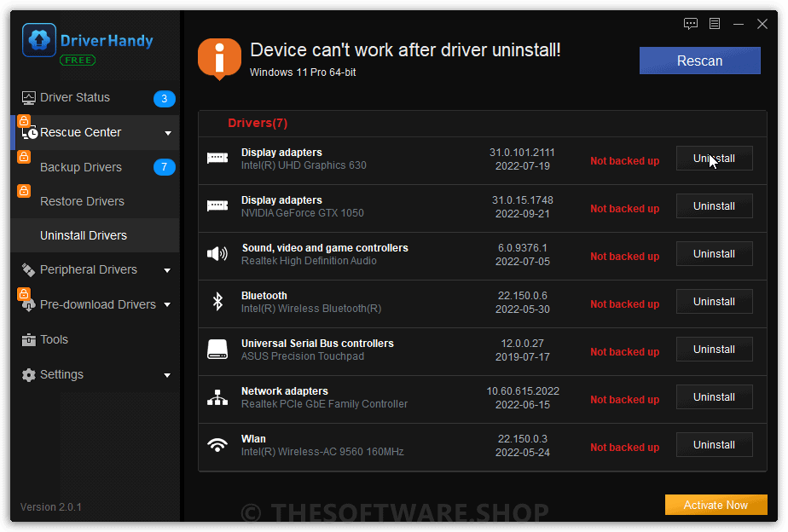Open the menu list icon in title bar

pos(715,24)
